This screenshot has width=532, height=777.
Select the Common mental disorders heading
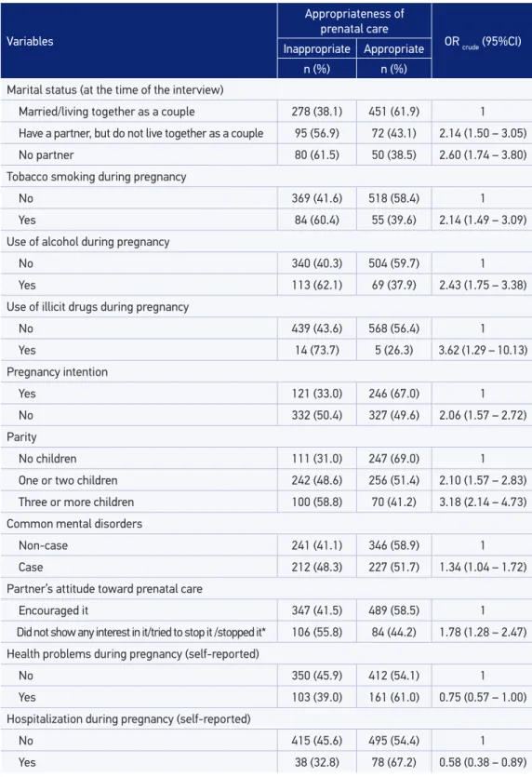click(x=74, y=524)
